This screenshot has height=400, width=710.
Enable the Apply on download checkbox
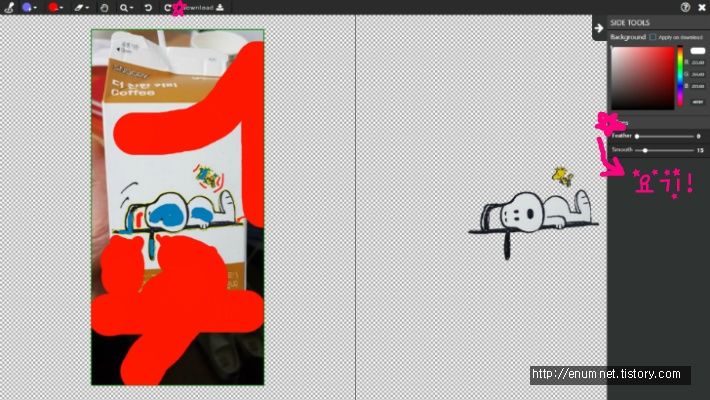coord(652,37)
